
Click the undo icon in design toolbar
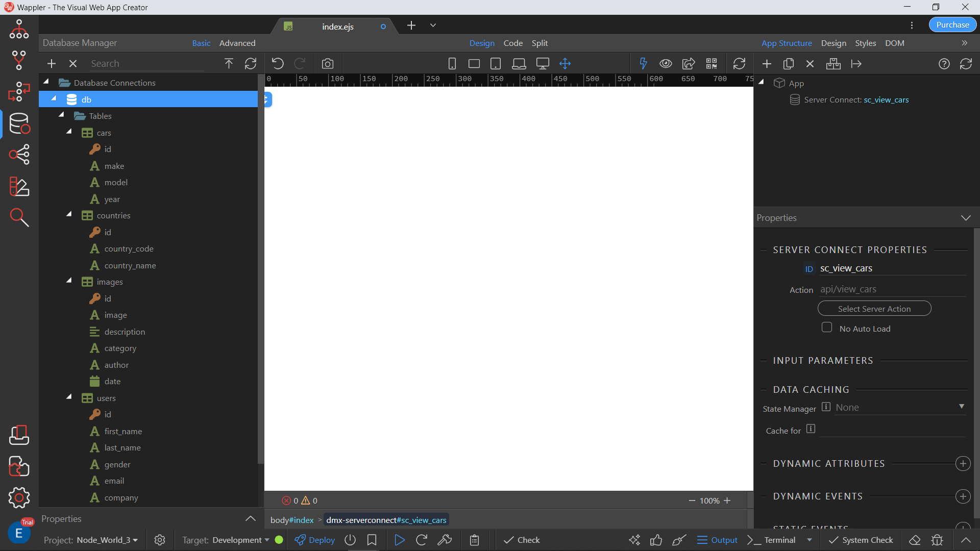pos(278,64)
